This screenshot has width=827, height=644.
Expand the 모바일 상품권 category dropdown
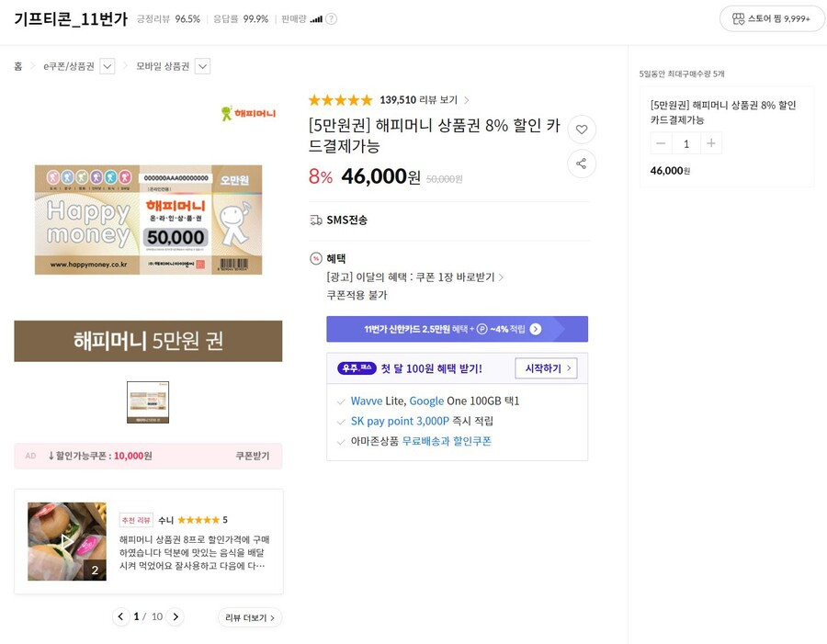point(202,66)
